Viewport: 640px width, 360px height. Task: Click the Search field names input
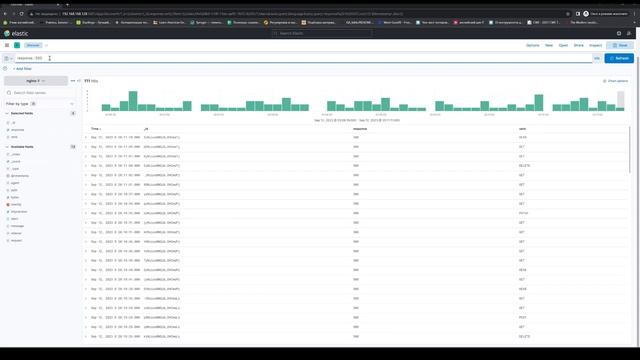pos(40,93)
